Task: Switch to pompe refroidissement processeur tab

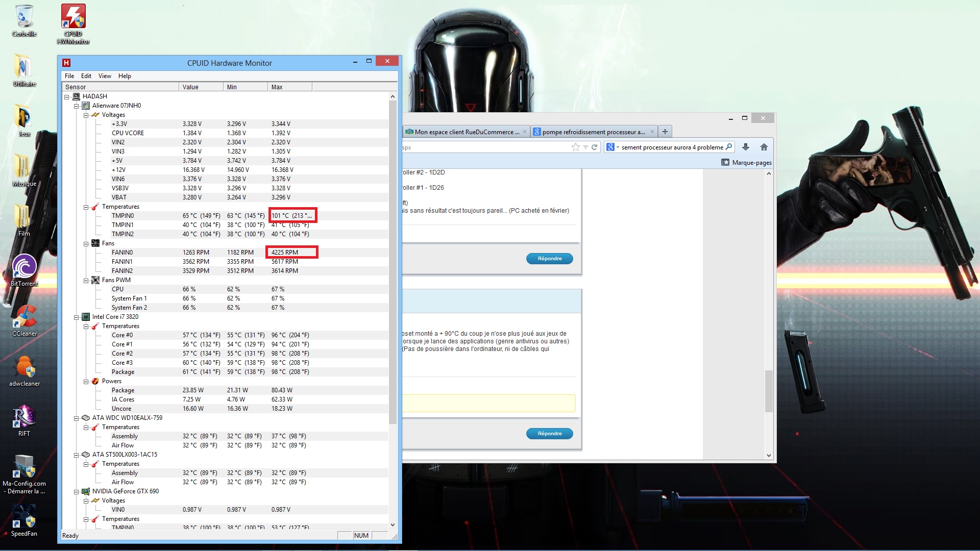Action: [593, 132]
